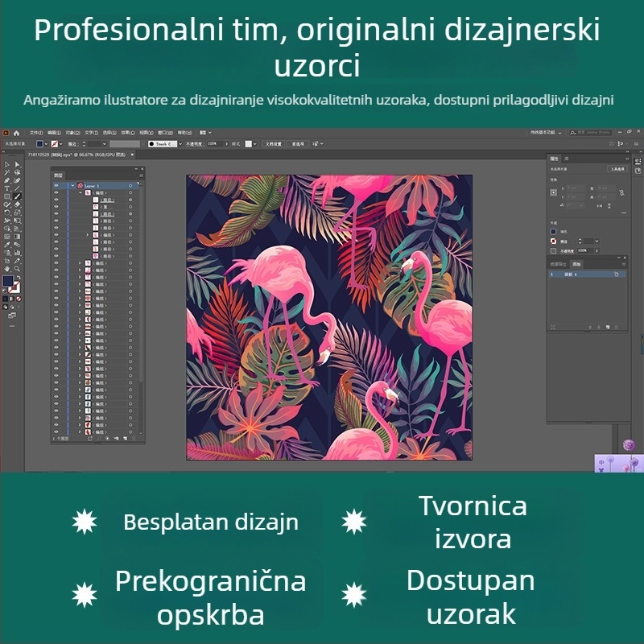The width and height of the screenshot is (644, 644).
Task: Toggle eye of first group under Layer 1
Action: click(x=56, y=192)
